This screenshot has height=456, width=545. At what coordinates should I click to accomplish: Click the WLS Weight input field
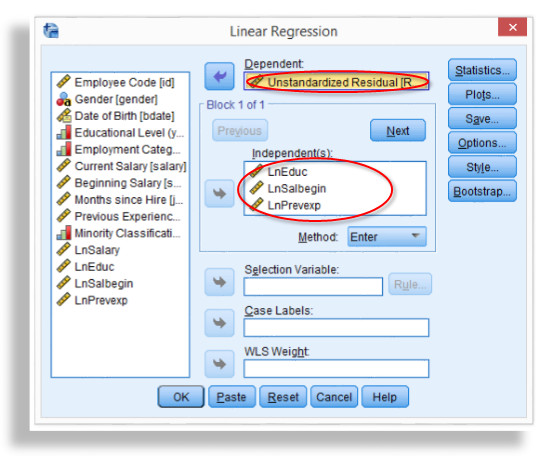click(x=336, y=368)
